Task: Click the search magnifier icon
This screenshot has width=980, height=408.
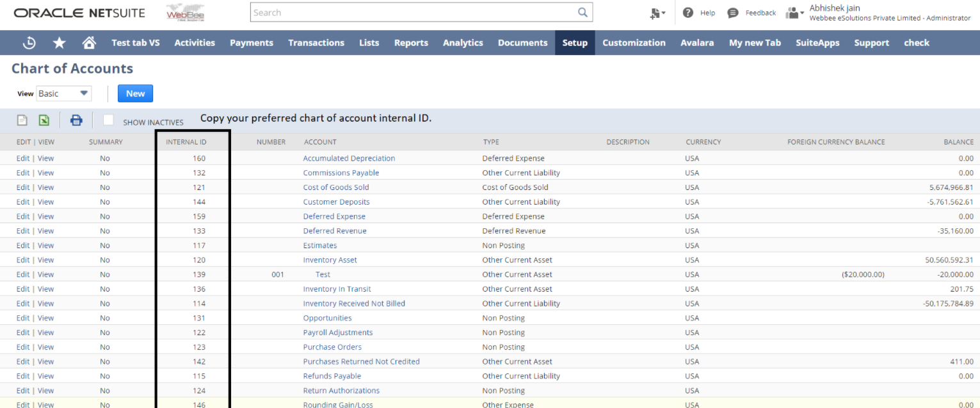Action: point(582,12)
